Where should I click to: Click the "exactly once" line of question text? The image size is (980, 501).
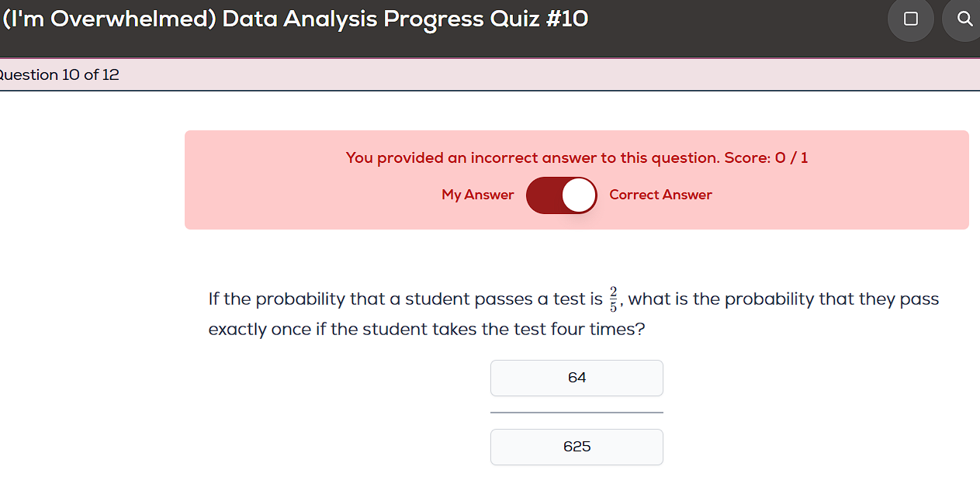point(426,330)
